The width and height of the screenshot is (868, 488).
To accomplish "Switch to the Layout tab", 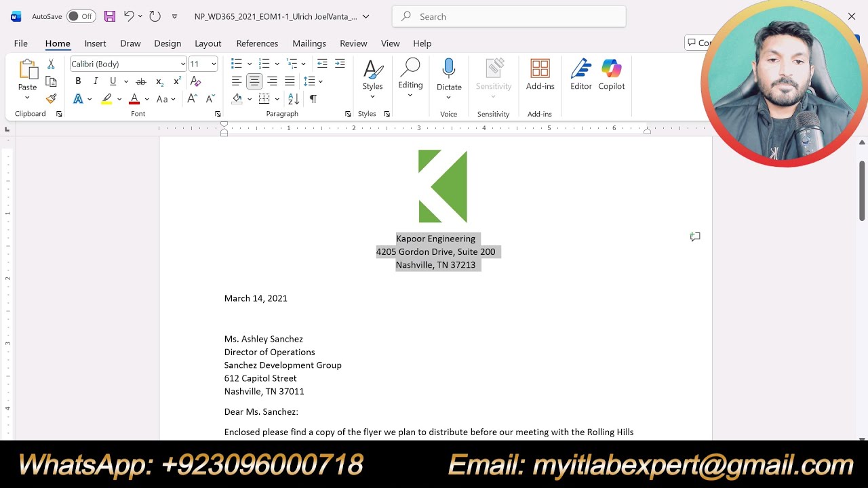I will [208, 43].
